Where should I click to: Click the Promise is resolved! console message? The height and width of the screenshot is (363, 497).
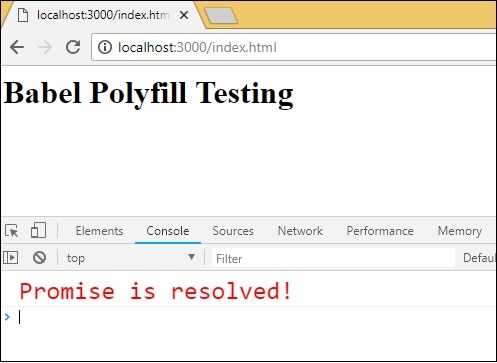155,291
